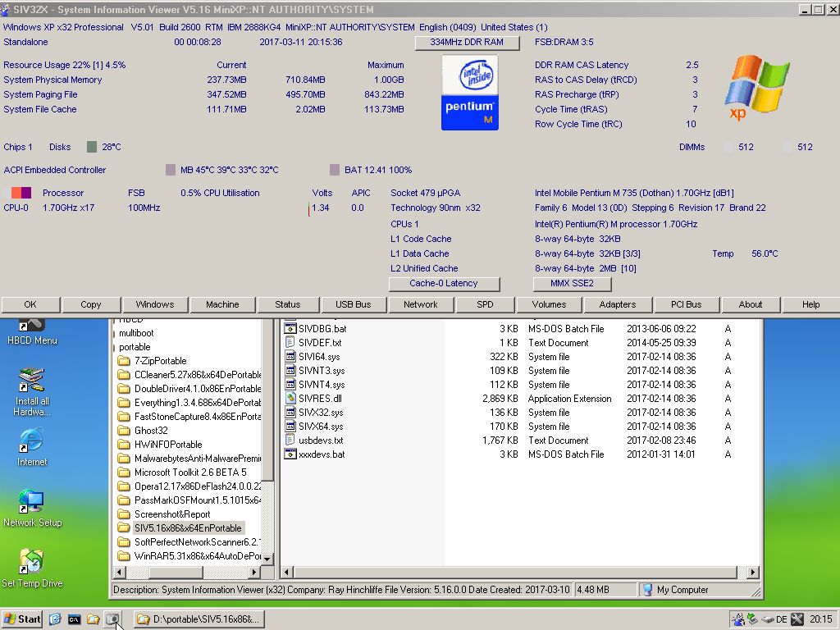
Task: Click the SIVRES.dll file icon
Action: tap(290, 398)
